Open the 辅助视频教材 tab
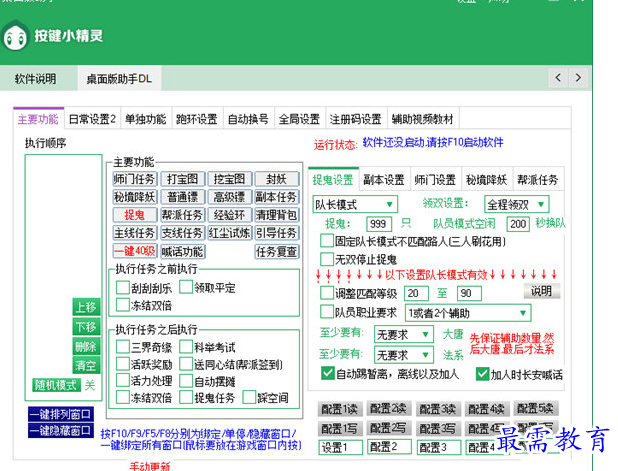The width and height of the screenshot is (618, 471). [423, 119]
